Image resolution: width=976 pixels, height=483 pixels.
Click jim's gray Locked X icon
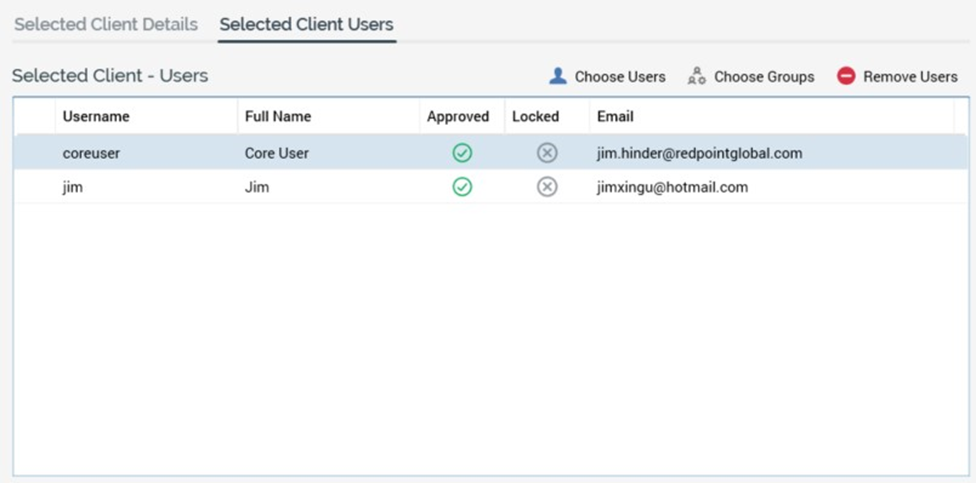pos(547,187)
